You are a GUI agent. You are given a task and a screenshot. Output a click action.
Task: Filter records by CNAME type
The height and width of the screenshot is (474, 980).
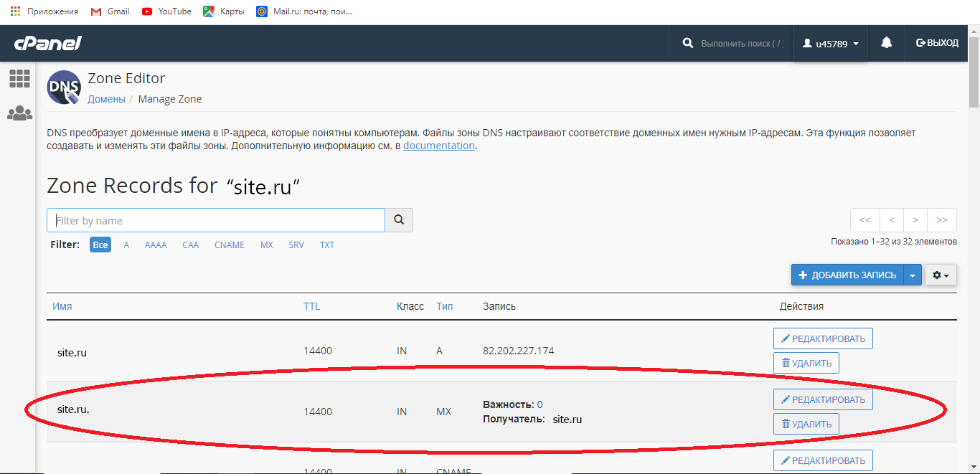point(230,245)
